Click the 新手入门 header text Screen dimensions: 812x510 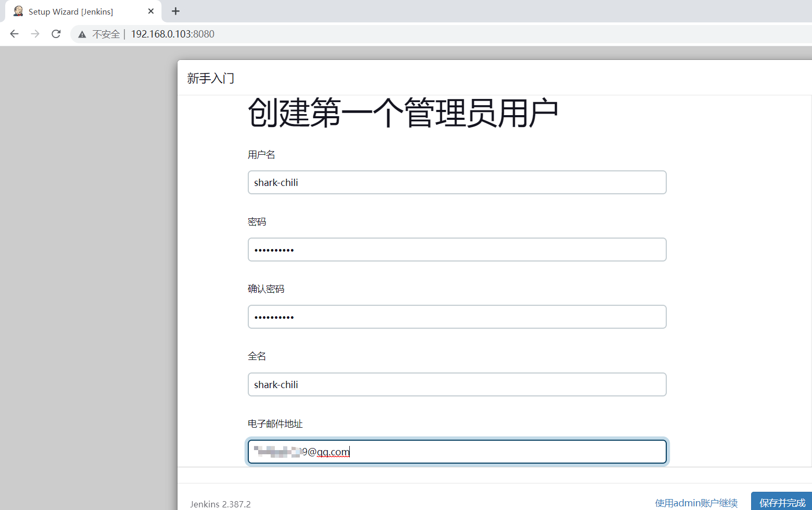click(210, 78)
